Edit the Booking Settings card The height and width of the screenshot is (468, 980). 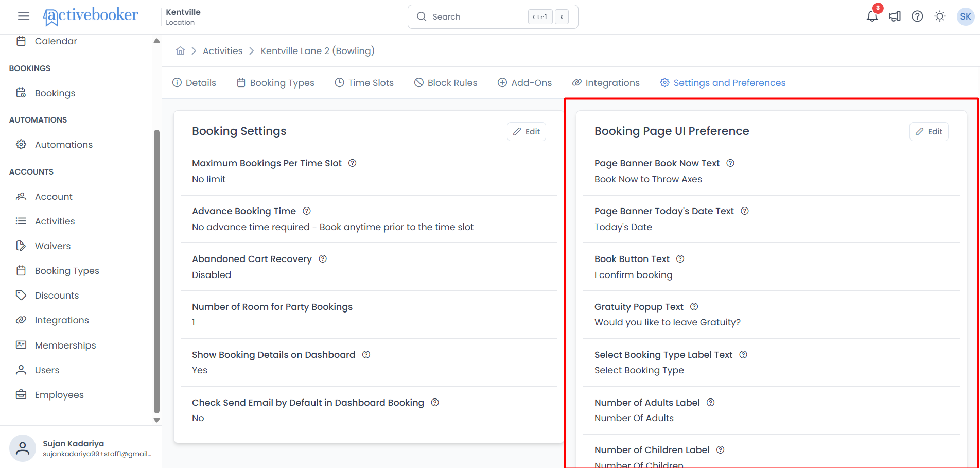[527, 132]
